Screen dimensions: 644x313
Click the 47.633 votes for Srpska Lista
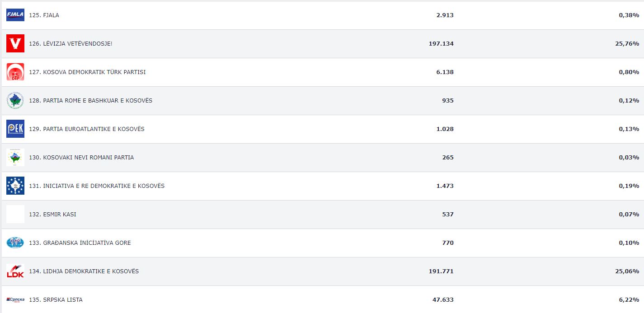coord(443,300)
